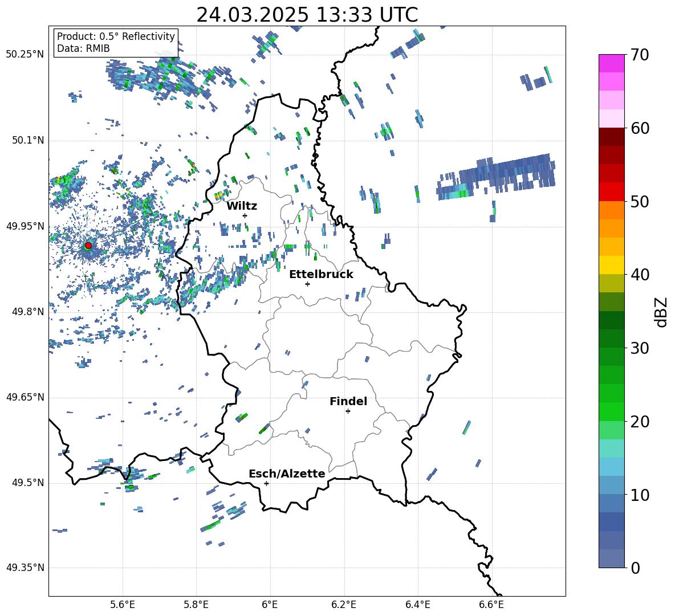Click the bright yellow colorbar segment above 40
The height and width of the screenshot is (616, 675).
coord(611,265)
